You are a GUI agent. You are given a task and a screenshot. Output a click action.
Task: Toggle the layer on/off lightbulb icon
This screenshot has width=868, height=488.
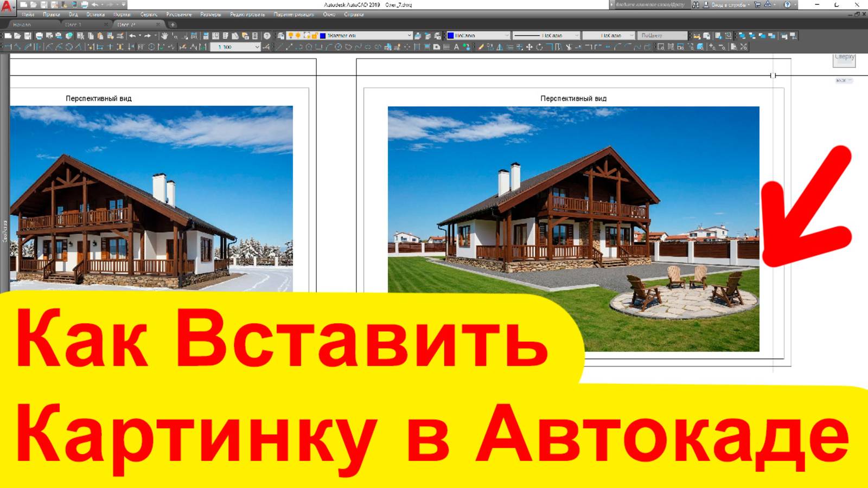coord(291,35)
